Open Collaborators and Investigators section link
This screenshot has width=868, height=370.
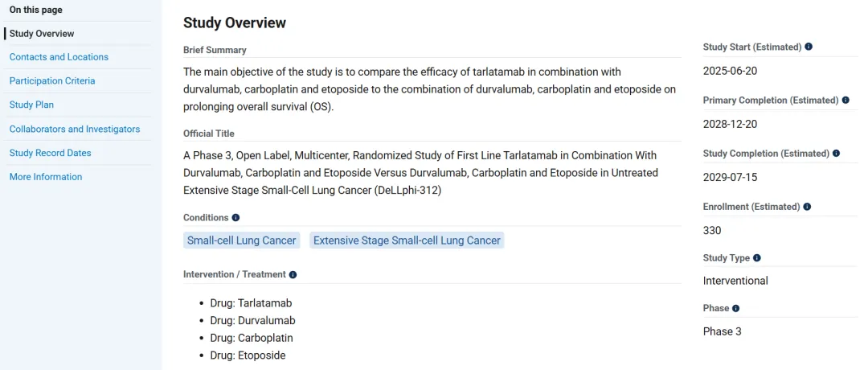(75, 129)
